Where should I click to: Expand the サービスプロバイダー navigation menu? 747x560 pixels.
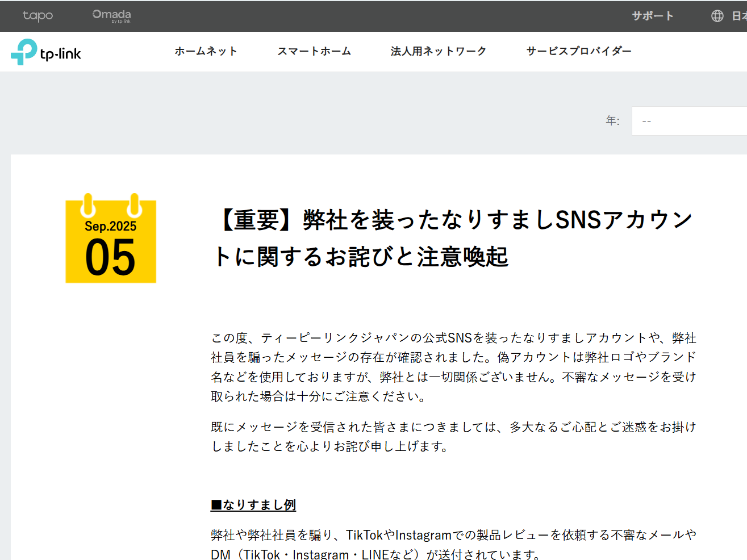pyautogui.click(x=578, y=51)
